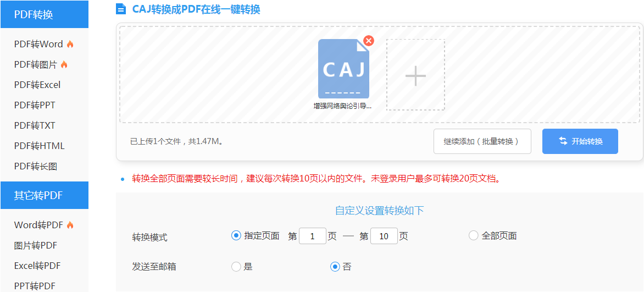Remove uploaded CAJ file with red X
Viewport: 644px width, 292px height.
pos(368,40)
